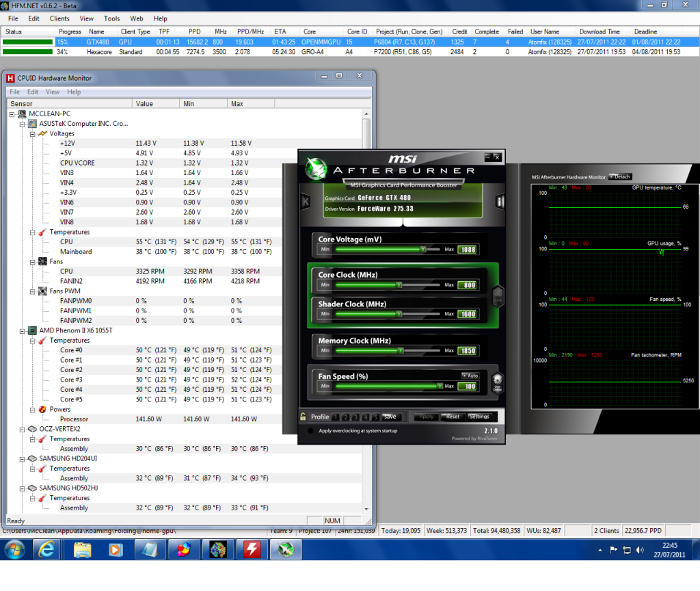The image size is (700, 591).
Task: Click the profile lock icon in Afterburner
Action: click(303, 417)
